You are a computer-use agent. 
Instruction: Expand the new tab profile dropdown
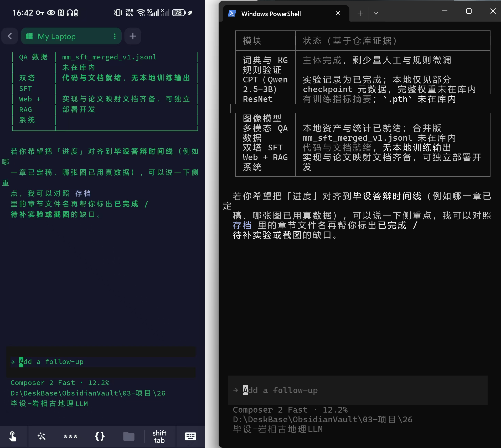[x=376, y=13]
